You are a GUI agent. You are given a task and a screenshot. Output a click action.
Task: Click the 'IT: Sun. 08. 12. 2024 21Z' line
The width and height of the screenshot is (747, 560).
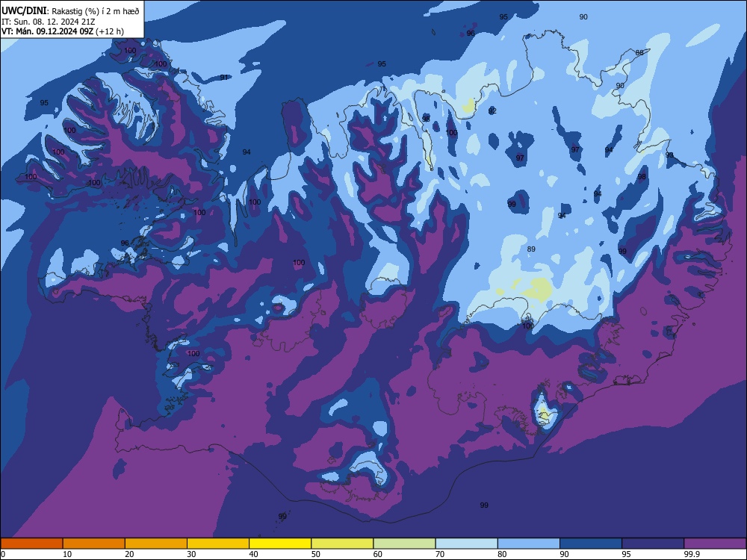pyautogui.click(x=48, y=22)
